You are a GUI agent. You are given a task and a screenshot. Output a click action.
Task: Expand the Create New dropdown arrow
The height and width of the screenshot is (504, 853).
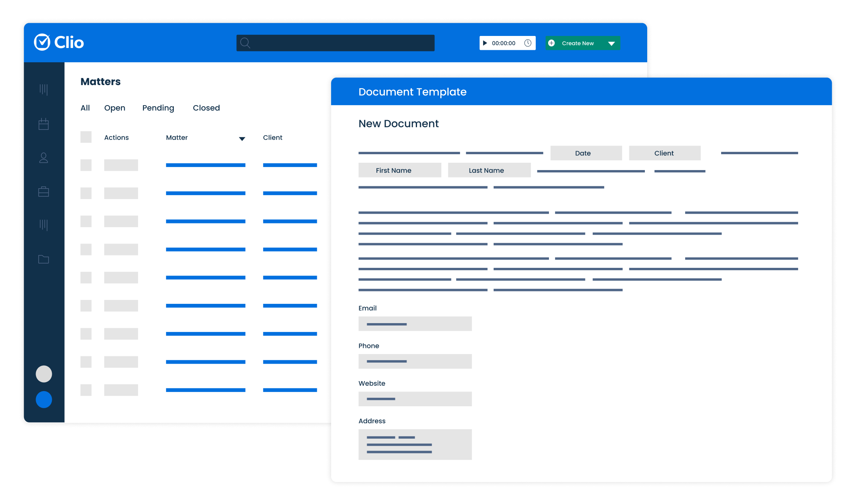coord(611,43)
